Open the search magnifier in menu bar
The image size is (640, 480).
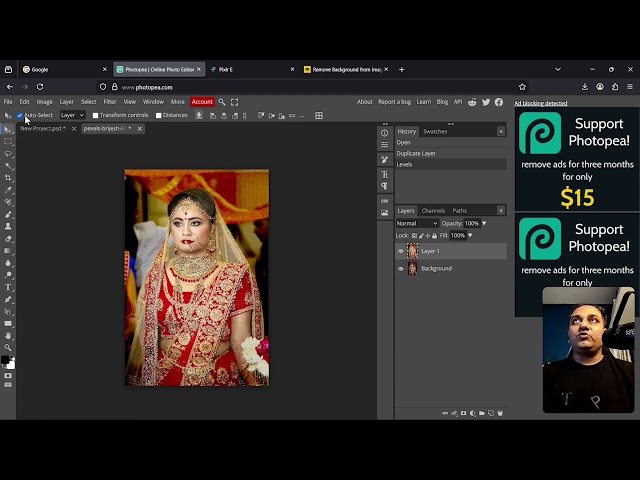pos(222,102)
